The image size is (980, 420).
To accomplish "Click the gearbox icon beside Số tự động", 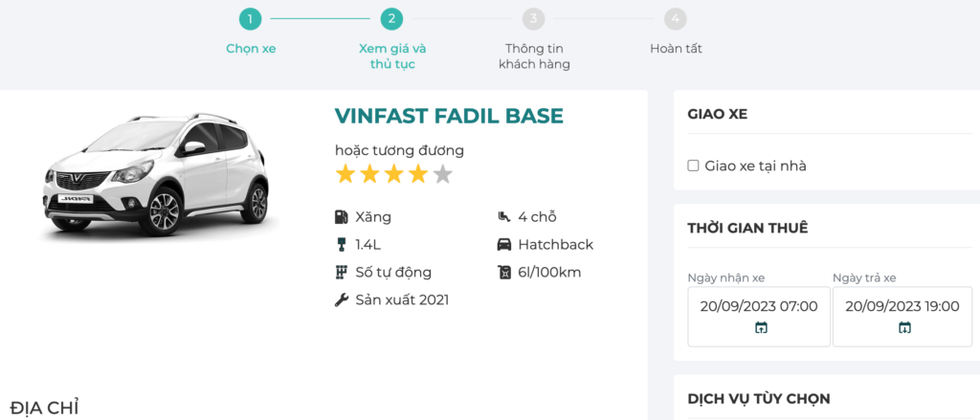I will [341, 273].
